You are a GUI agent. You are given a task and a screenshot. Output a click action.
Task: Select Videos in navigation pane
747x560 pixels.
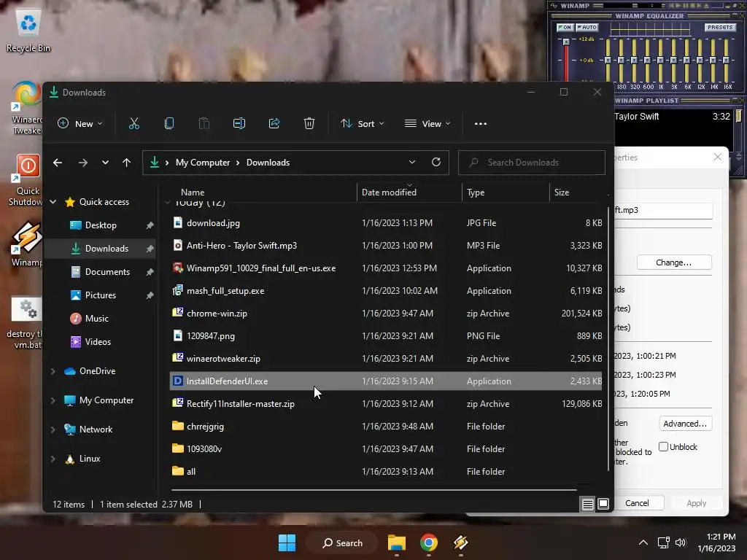click(x=98, y=342)
